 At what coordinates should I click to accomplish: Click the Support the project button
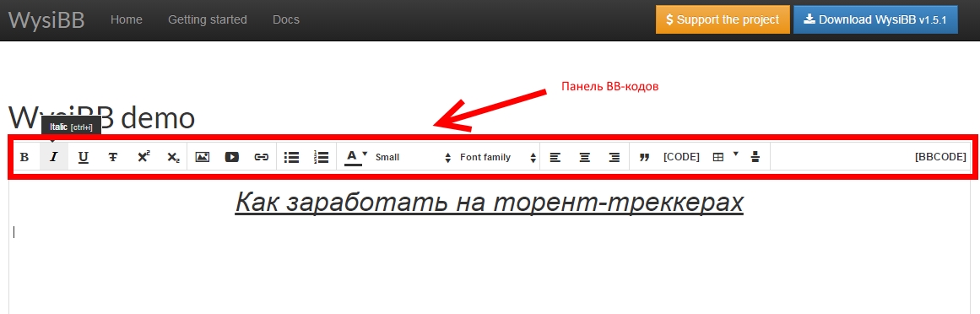click(x=723, y=19)
